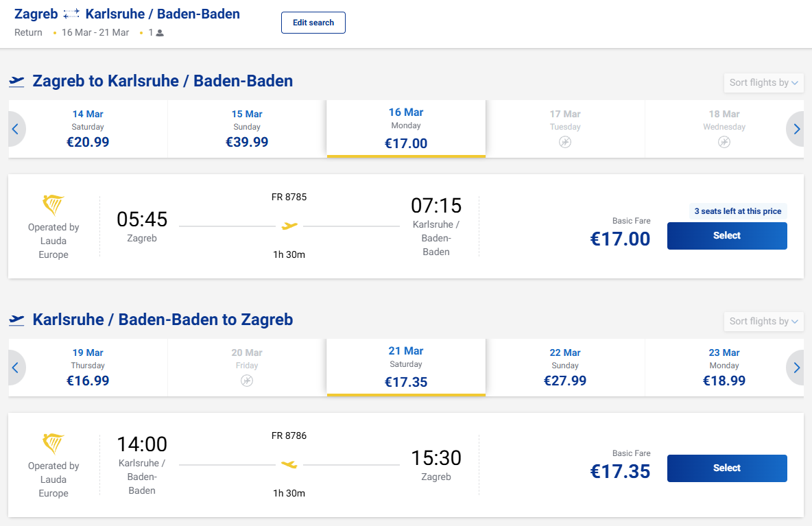812x526 pixels.
Task: Click next dates arrow in outbound carousel
Action: (796, 129)
